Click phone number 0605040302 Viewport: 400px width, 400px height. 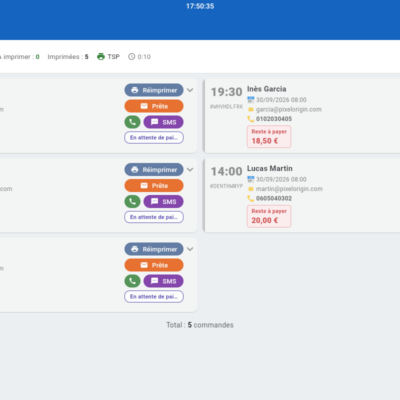(x=274, y=198)
